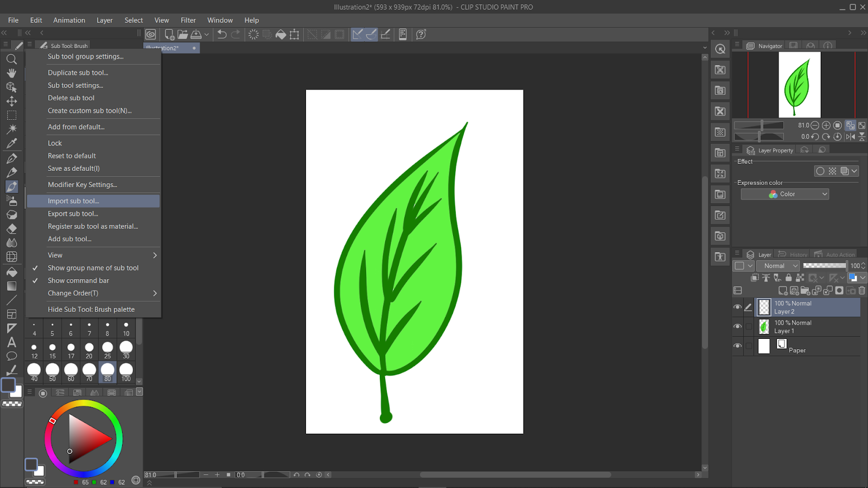This screenshot has height=488, width=868.
Task: Select the Text tool
Action: click(x=11, y=342)
